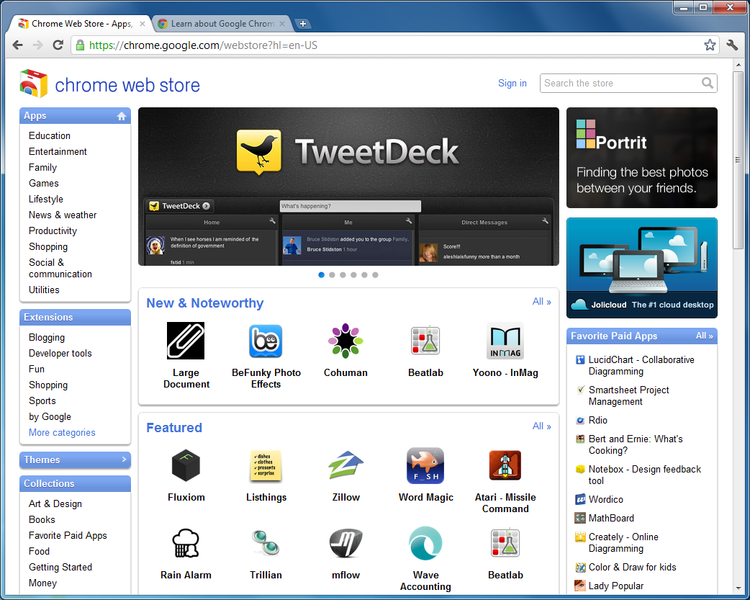Switch to Chrome Web Store tab
Screen dimensions: 750x600
[x=81, y=23]
